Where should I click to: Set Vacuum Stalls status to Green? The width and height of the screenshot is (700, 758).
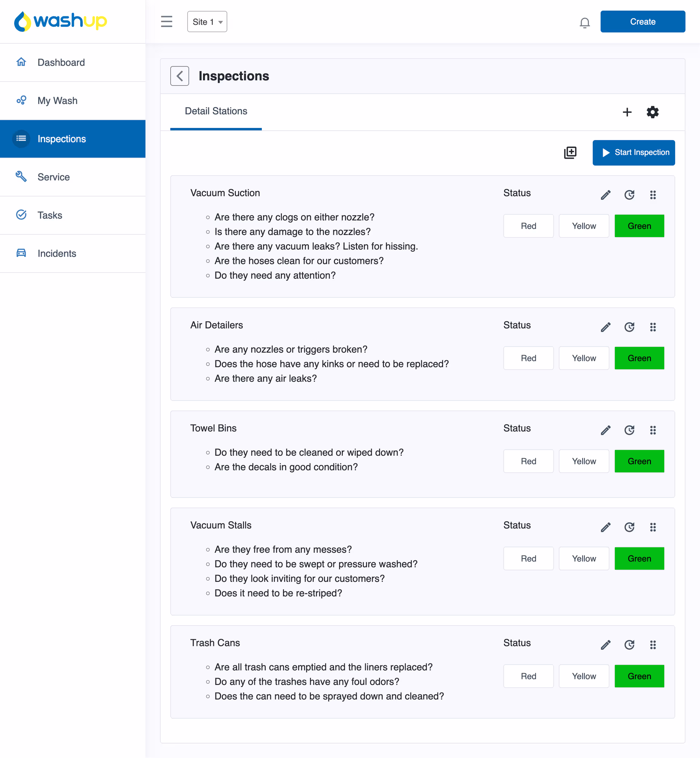pyautogui.click(x=639, y=558)
